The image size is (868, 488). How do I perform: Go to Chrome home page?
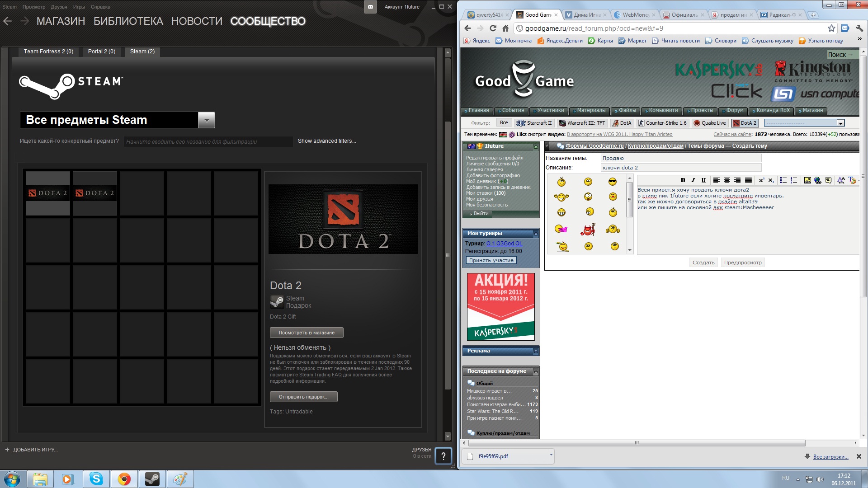505,28
